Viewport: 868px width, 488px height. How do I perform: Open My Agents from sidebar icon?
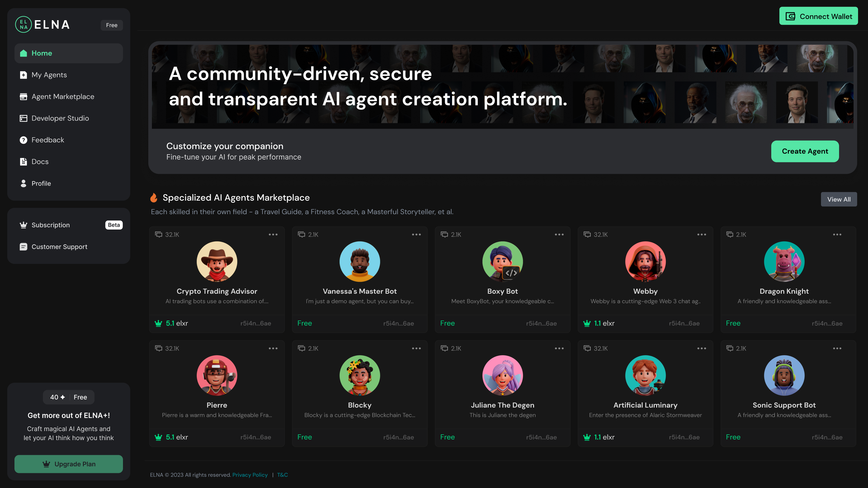point(23,75)
